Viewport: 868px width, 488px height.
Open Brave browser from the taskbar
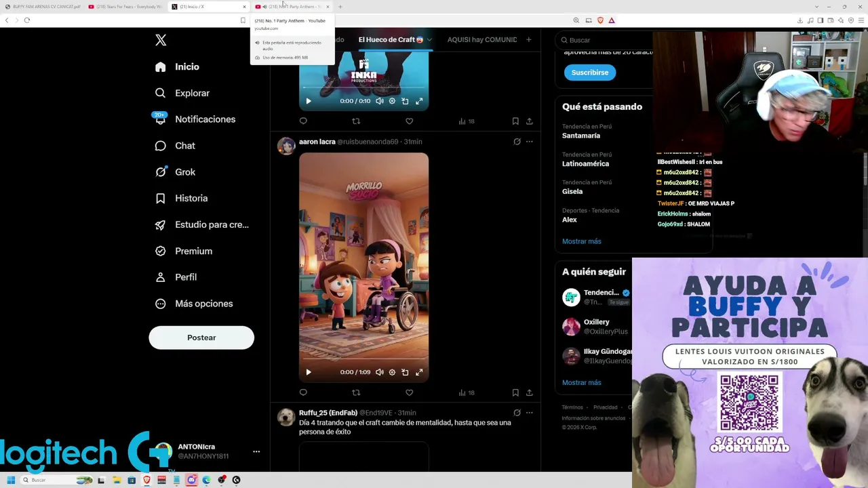[147, 480]
